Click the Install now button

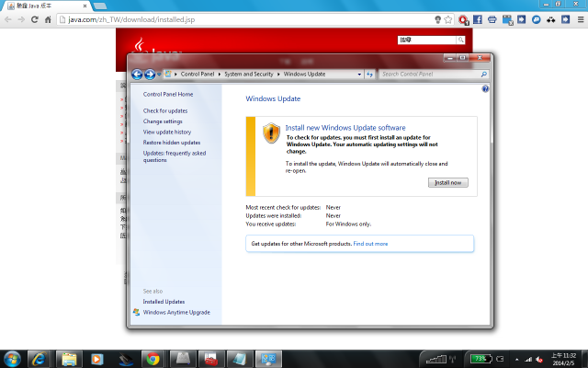pos(447,182)
